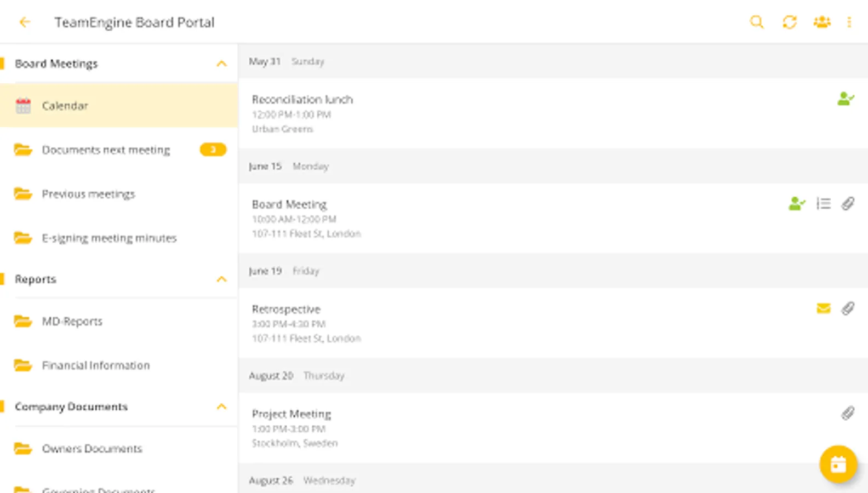Screen dimensions: 868x493
Task: Click the floating calendar add button
Action: pyautogui.click(x=838, y=465)
